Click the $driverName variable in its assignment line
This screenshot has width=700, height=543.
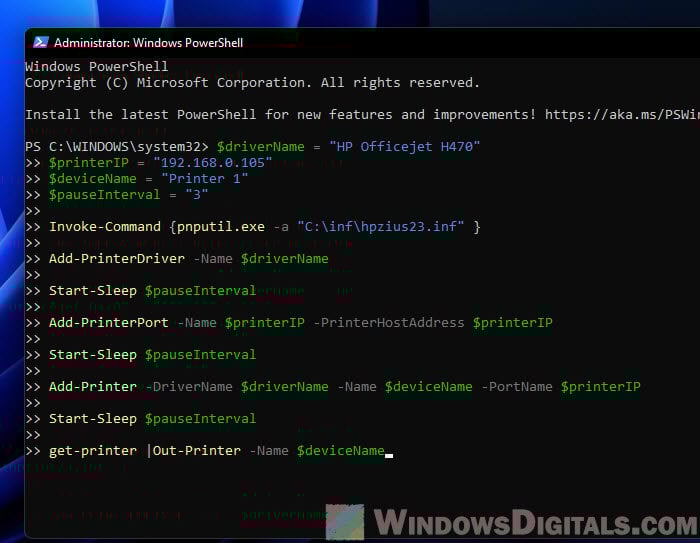260,147
